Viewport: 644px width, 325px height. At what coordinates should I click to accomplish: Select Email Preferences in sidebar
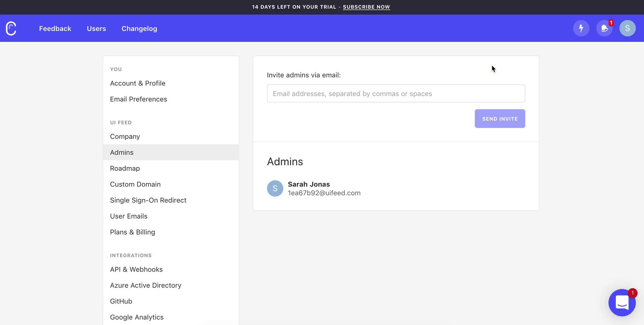[x=139, y=99]
